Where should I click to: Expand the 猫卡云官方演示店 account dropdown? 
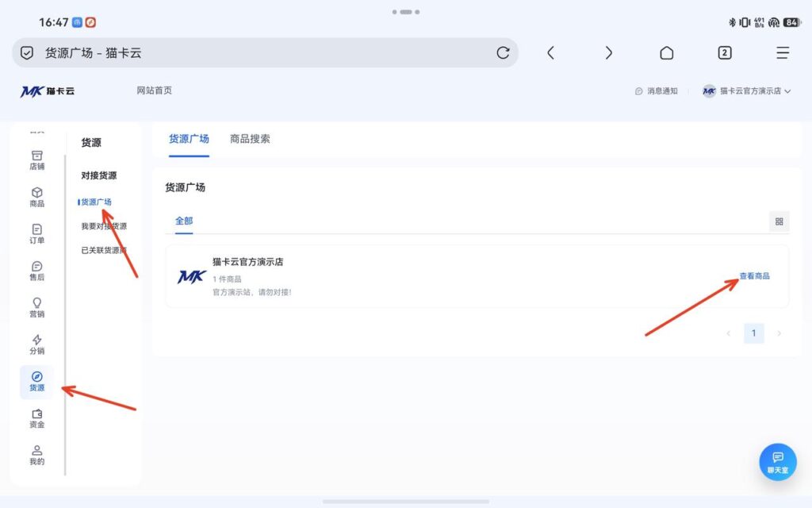click(747, 91)
